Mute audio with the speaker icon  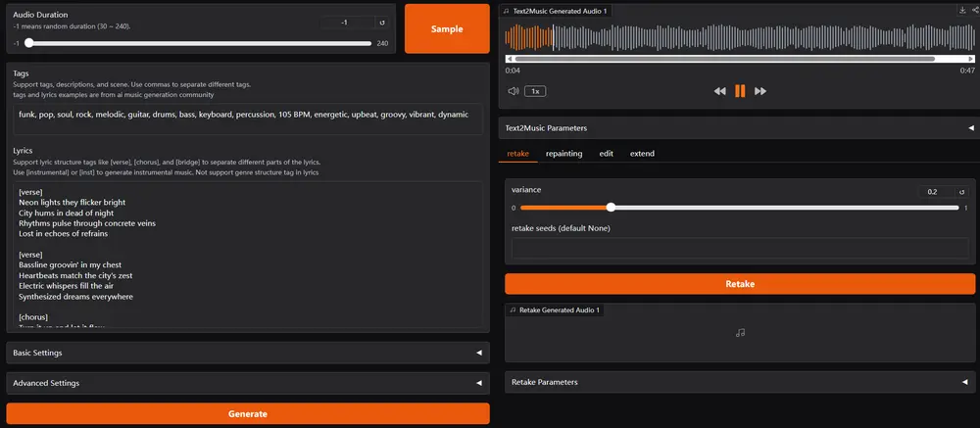tap(514, 91)
